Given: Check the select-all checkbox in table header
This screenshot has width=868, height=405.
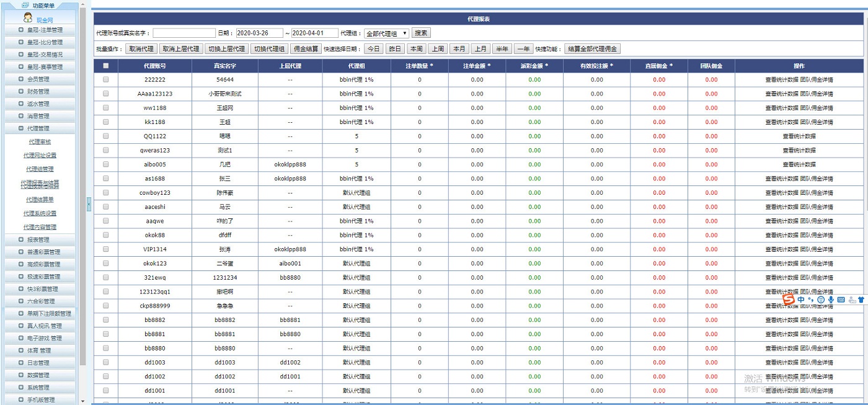Looking at the screenshot, I should (105, 66).
